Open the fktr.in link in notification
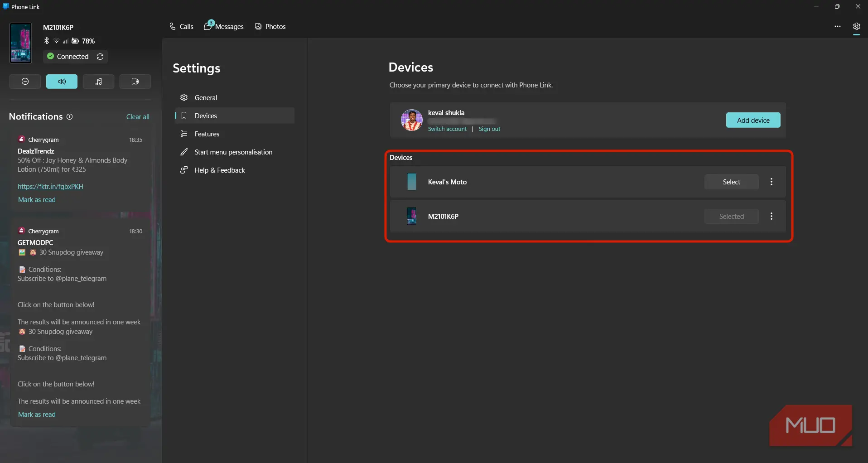 [50, 187]
